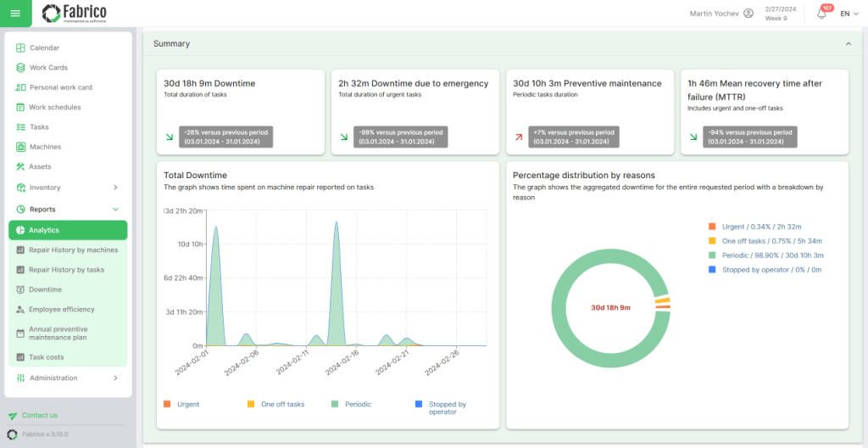Click the orange Urgent swatch in donut legend
This screenshot has width=868, height=448.
point(712,227)
